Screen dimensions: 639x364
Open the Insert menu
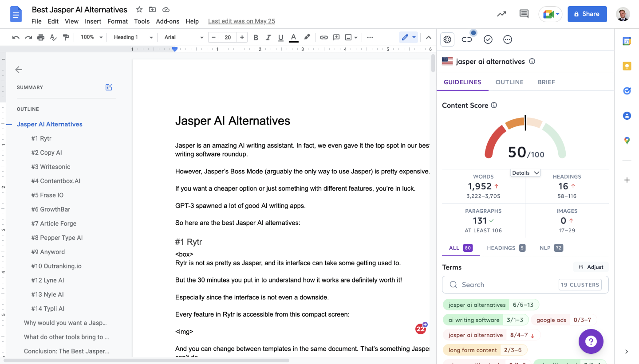(x=93, y=21)
